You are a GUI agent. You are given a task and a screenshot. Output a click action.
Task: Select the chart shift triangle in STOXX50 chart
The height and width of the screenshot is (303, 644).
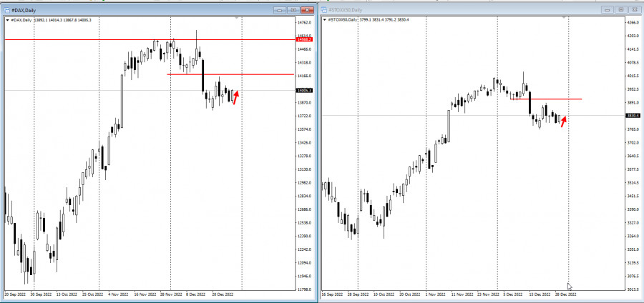tap(565, 17)
